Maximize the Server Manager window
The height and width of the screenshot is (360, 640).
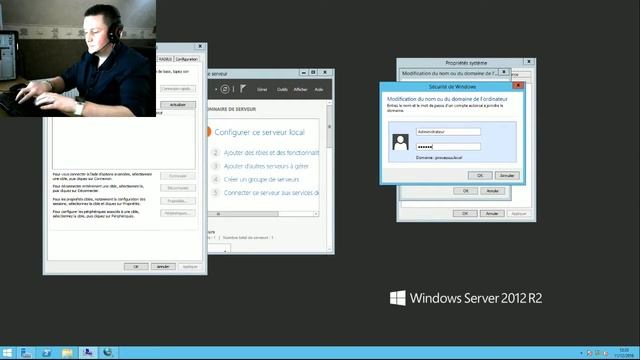(x=313, y=72)
